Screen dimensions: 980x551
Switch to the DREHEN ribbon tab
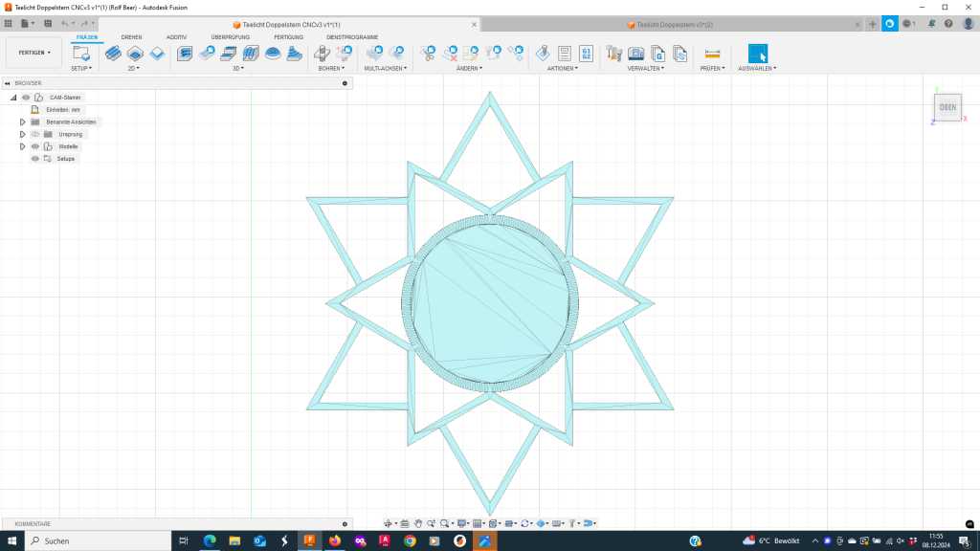131,37
